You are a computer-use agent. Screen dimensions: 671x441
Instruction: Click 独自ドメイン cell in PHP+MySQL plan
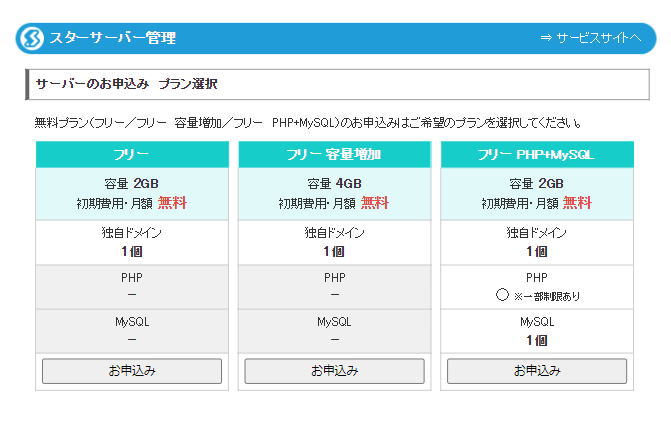(537, 242)
